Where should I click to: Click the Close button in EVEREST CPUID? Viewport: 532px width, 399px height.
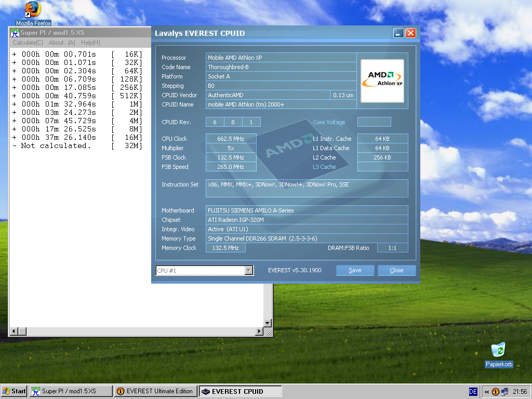point(396,270)
